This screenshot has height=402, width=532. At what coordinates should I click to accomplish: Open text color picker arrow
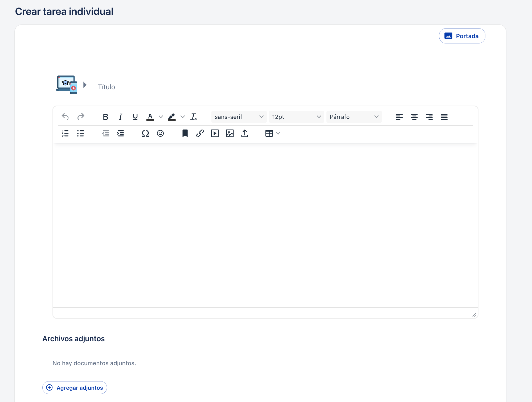click(x=161, y=117)
